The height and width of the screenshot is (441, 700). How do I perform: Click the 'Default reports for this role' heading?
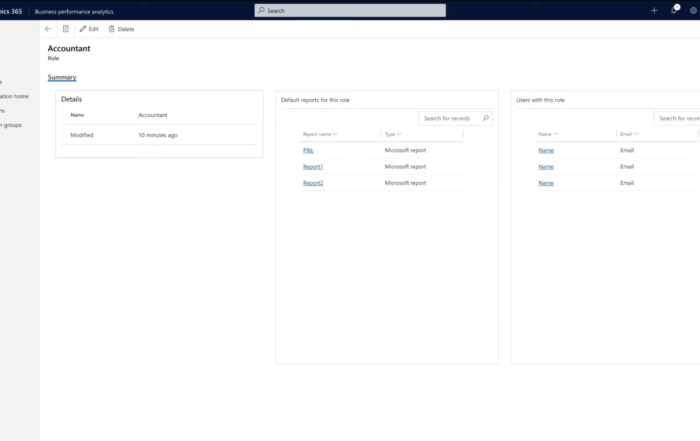tap(315, 100)
